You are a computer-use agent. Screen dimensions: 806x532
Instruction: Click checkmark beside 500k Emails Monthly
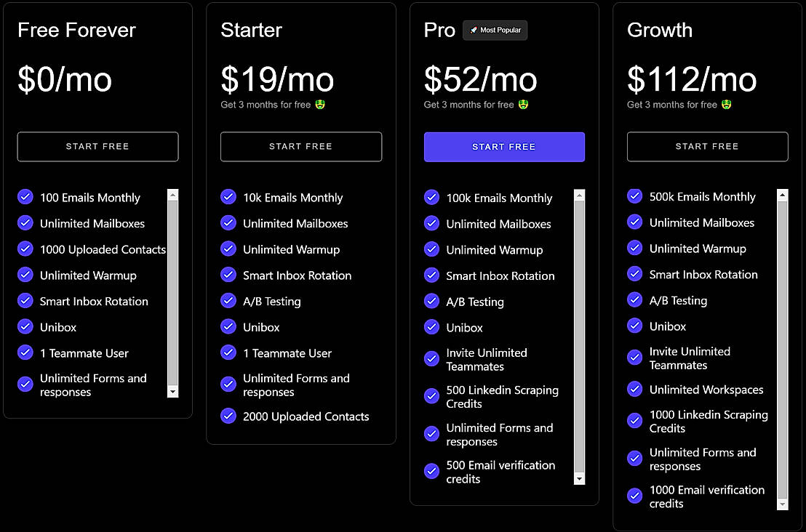click(634, 196)
